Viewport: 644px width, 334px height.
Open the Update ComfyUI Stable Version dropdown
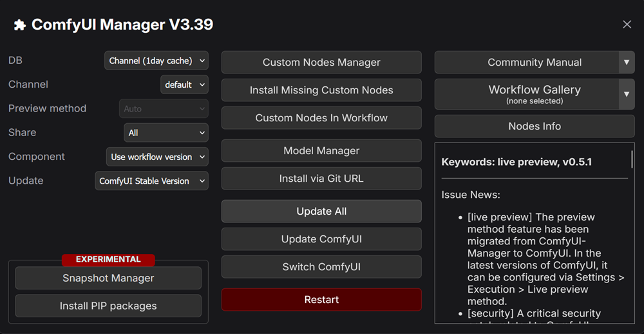pyautogui.click(x=151, y=181)
